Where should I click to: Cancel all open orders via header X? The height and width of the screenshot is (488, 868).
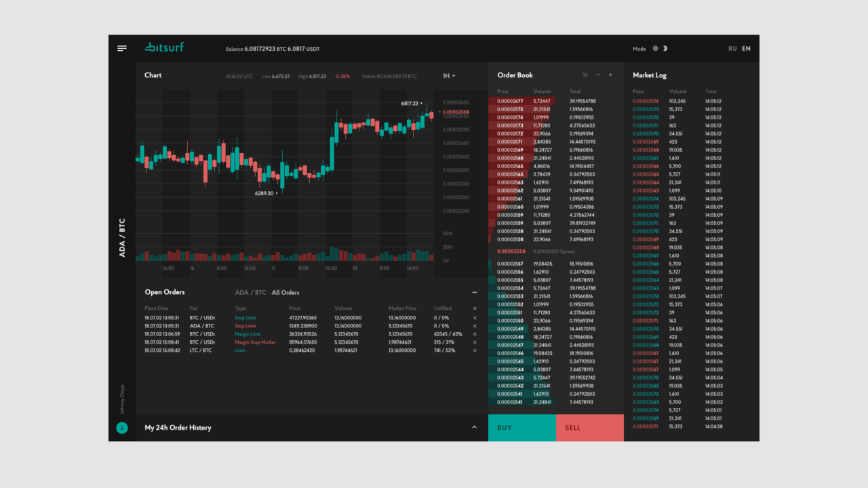pos(475,308)
